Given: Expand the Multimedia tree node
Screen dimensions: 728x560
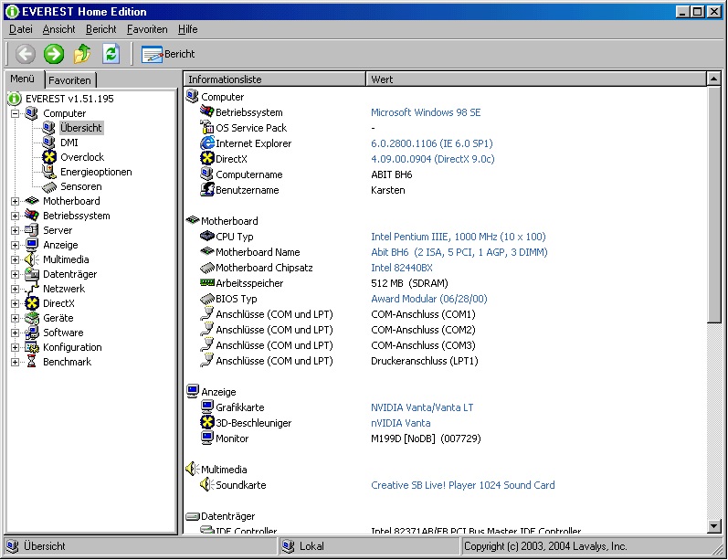Looking at the screenshot, I should pos(15,259).
